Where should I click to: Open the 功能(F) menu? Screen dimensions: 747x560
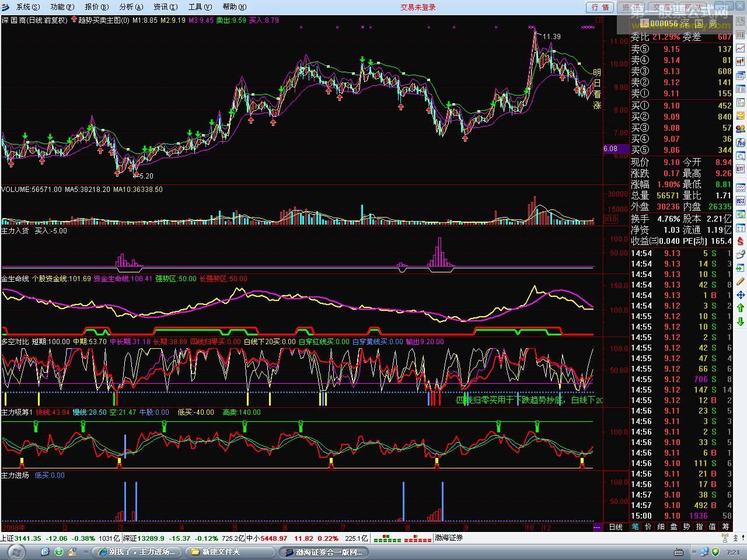tap(62, 7)
